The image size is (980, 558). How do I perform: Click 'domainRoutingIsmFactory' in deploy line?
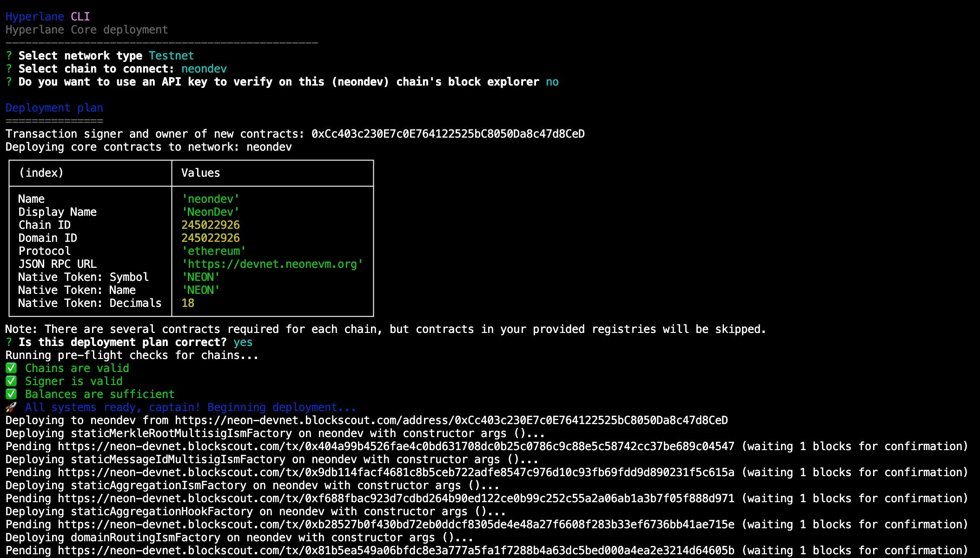[145, 538]
